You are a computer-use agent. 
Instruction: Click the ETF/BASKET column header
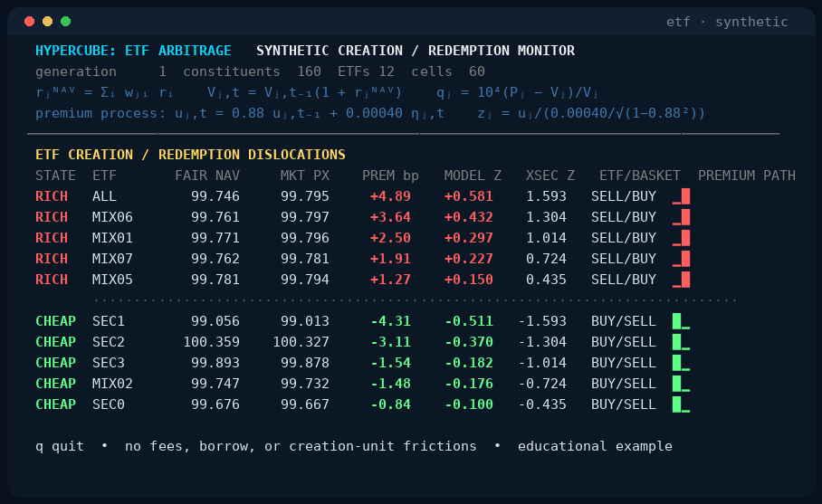(x=640, y=176)
